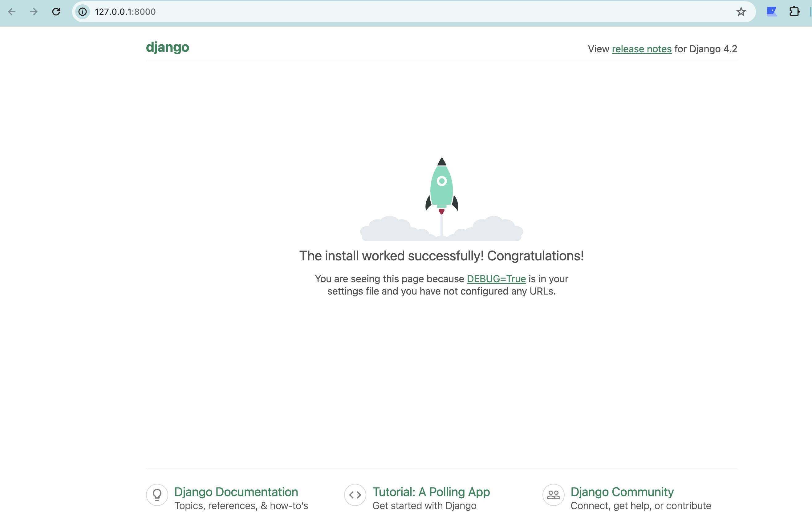Screen dimensions: 812x522
Task: Click the "Connect, get help, or contribute" text
Action: tap(641, 506)
